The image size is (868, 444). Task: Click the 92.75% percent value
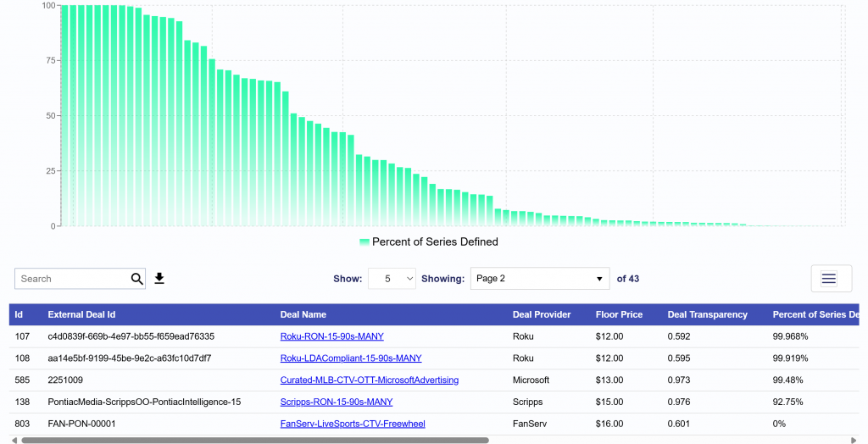pos(787,402)
